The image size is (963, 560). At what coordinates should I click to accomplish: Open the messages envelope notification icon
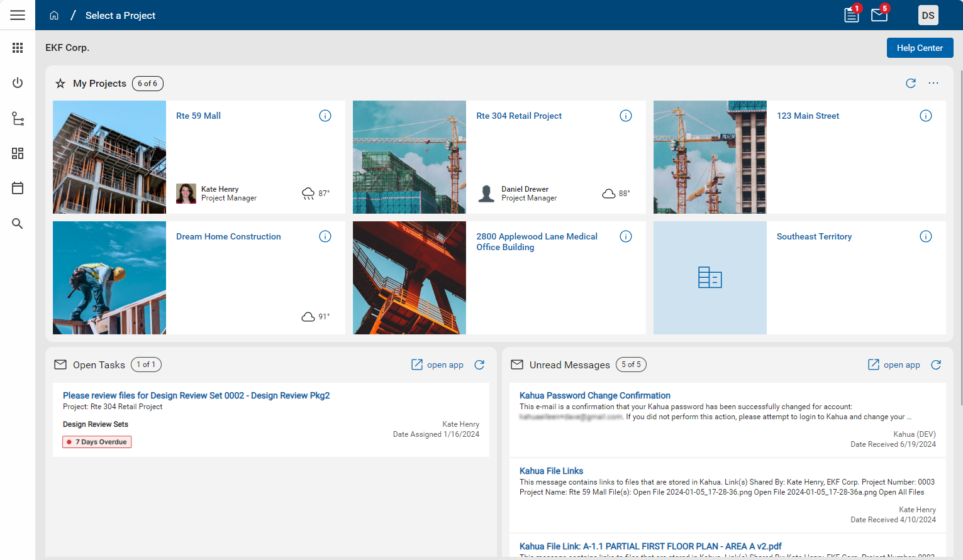click(x=879, y=15)
